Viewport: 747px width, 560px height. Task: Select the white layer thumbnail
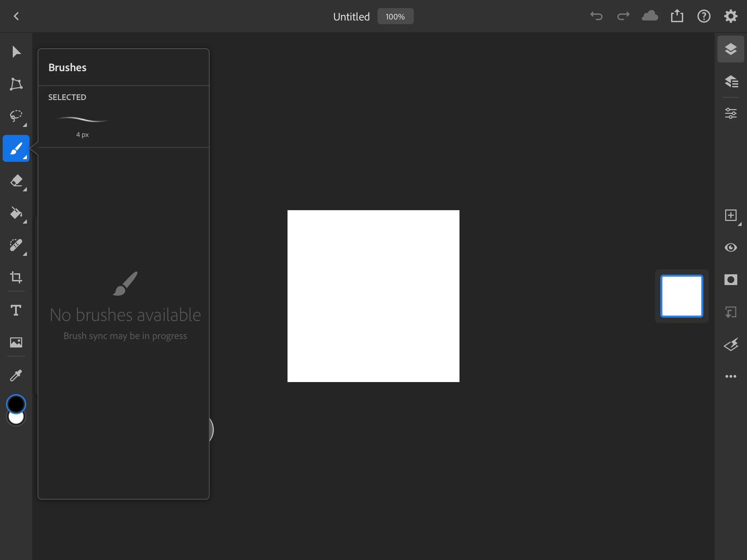pos(682,296)
